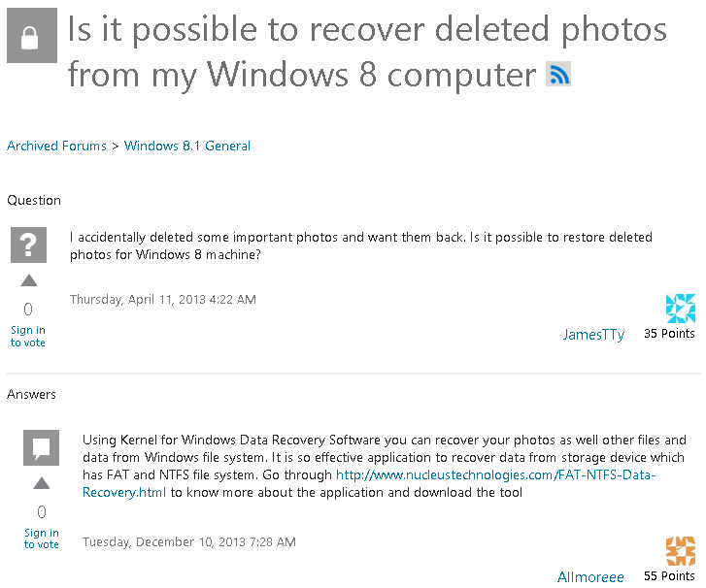The height and width of the screenshot is (588, 706).
Task: Open the RSS feed icon beside title
Action: 558,74
